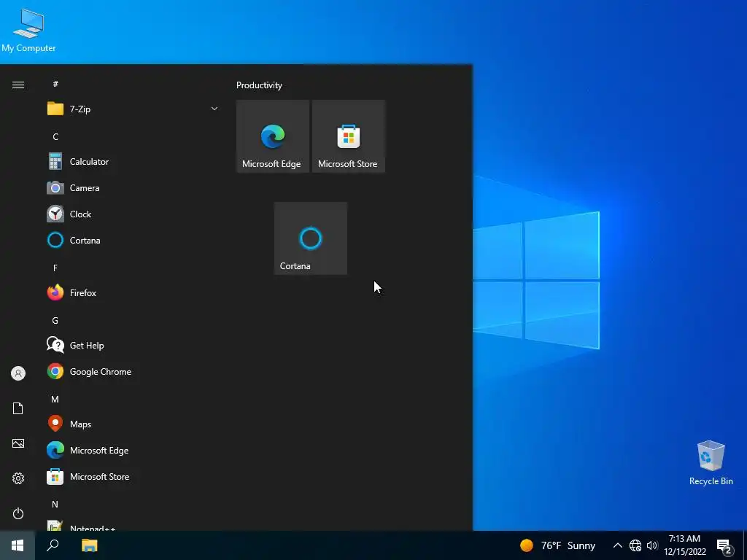Open Documents from the Start sidebar

point(18,408)
